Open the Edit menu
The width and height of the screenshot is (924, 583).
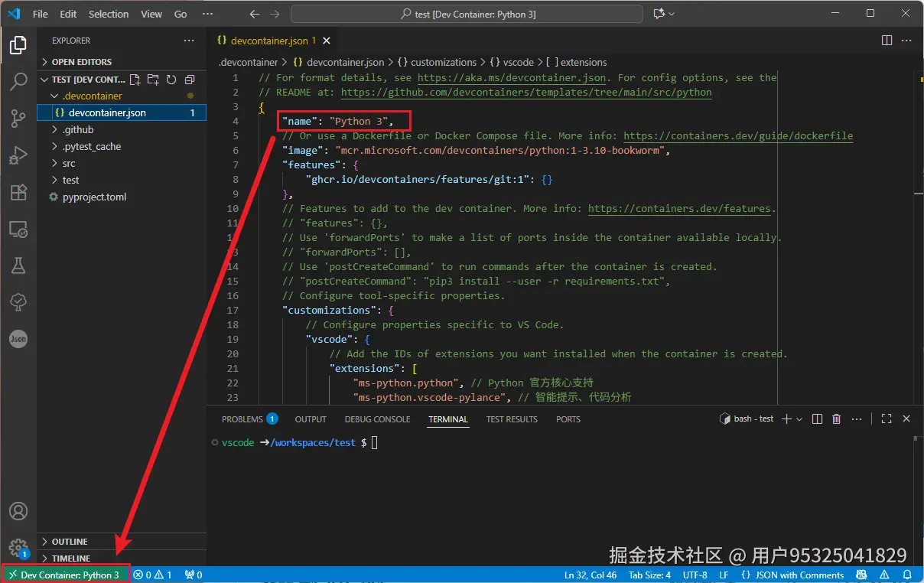coord(68,14)
